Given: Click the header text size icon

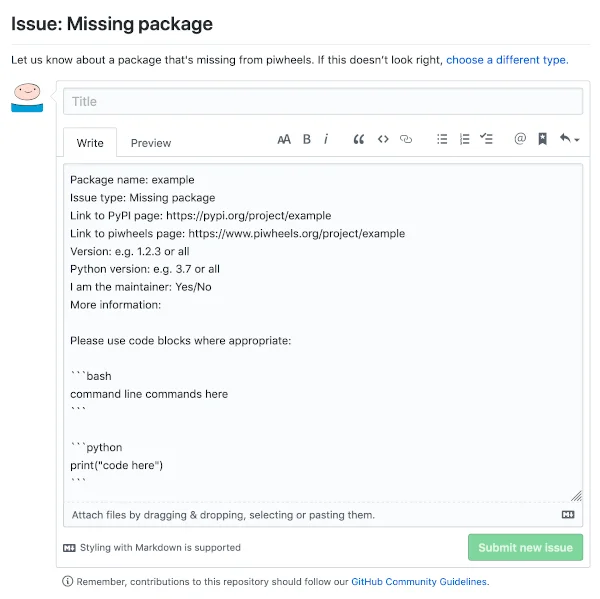Looking at the screenshot, I should tap(284, 139).
